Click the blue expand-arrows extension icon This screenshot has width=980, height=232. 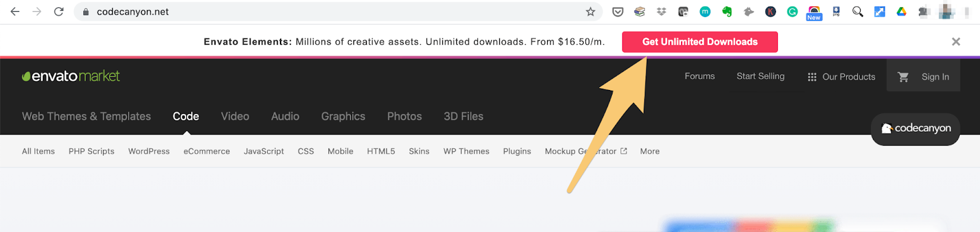[x=880, y=12]
